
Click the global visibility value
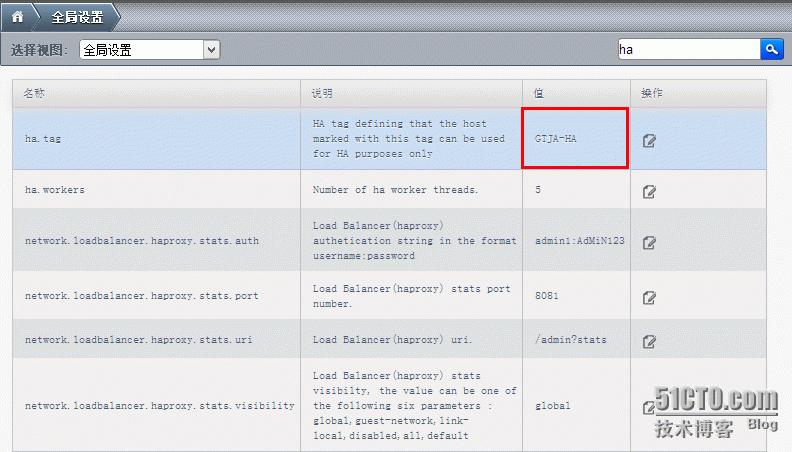point(553,406)
